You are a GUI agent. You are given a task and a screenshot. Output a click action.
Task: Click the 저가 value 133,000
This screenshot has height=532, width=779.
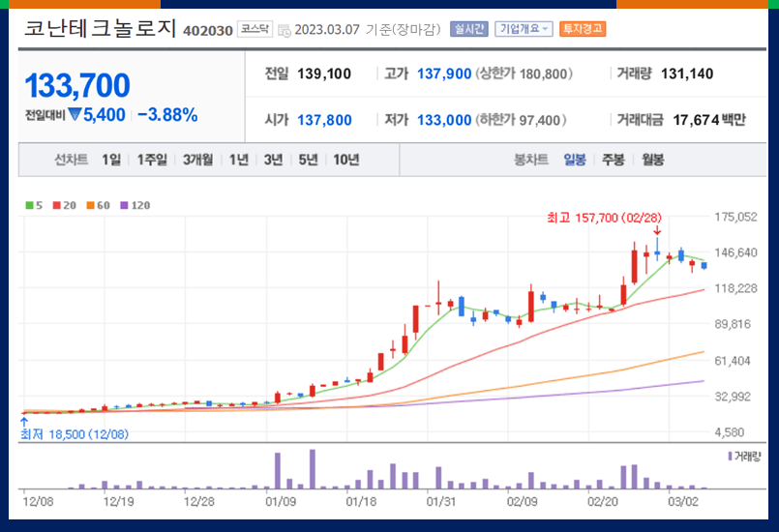coord(444,120)
